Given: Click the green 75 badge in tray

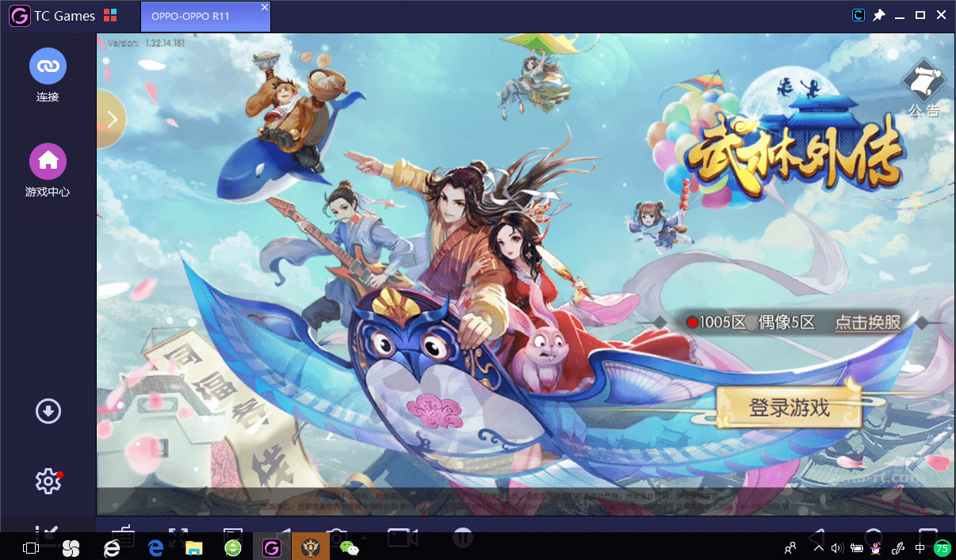Looking at the screenshot, I should [x=942, y=547].
